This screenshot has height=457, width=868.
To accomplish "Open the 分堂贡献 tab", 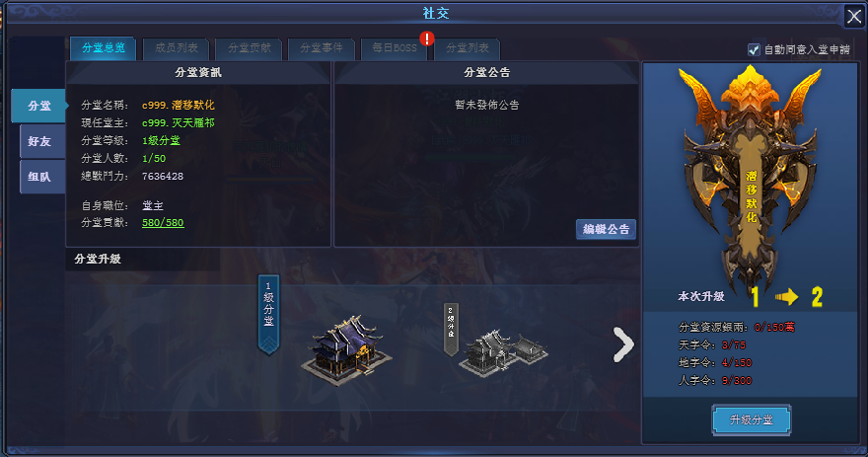I will 250,48.
